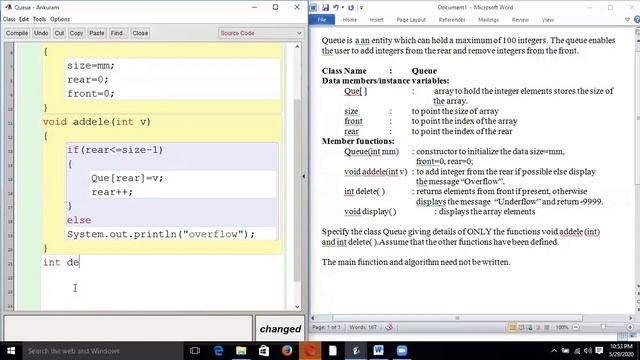Image resolution: width=640 pixels, height=360 pixels.
Task: Click the word count in Word's status bar
Action: (363, 327)
